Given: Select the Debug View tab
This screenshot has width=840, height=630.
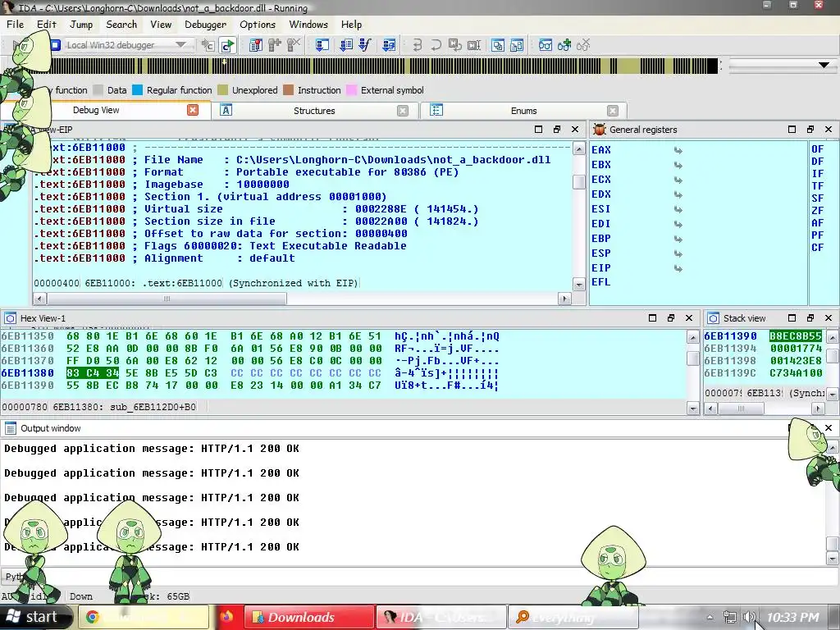Looking at the screenshot, I should 96,111.
